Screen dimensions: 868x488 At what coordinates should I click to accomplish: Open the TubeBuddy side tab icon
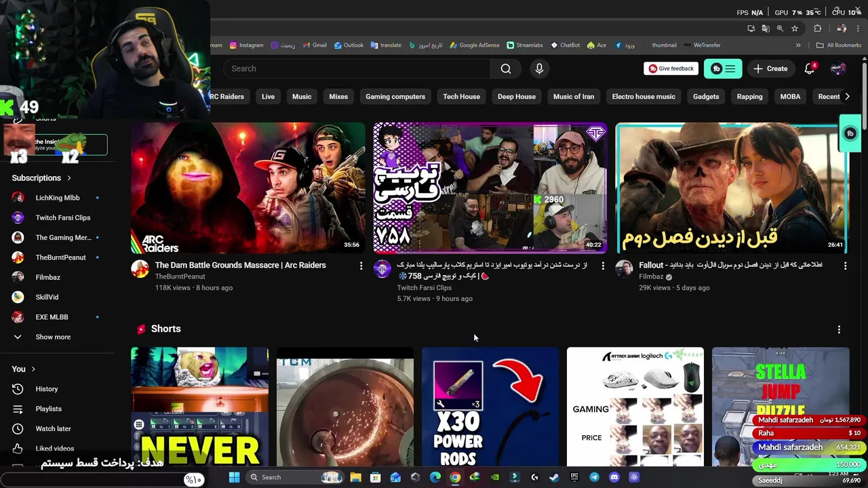(850, 133)
